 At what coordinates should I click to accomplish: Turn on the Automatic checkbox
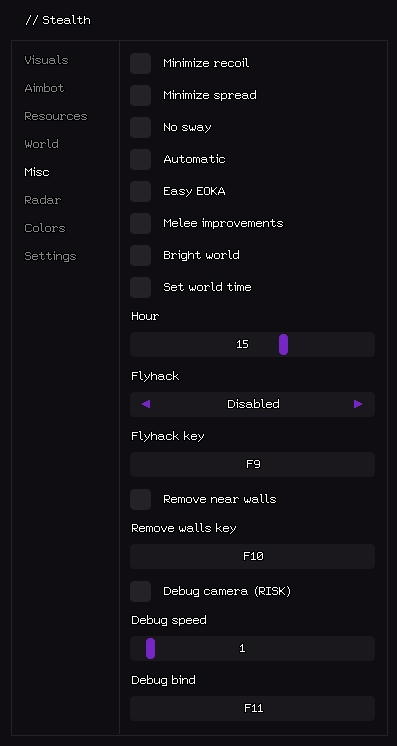click(x=140, y=159)
